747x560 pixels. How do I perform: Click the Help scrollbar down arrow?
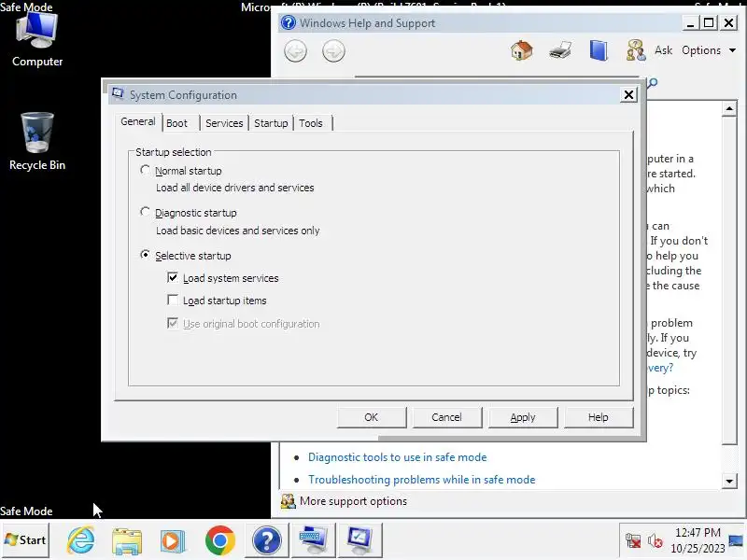coord(729,481)
